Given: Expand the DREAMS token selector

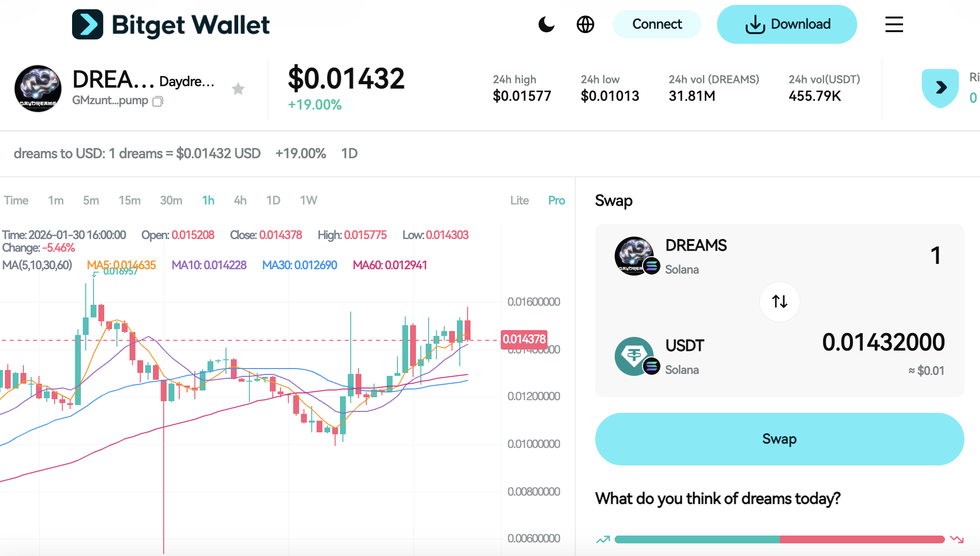Looking at the screenshot, I should (696, 246).
